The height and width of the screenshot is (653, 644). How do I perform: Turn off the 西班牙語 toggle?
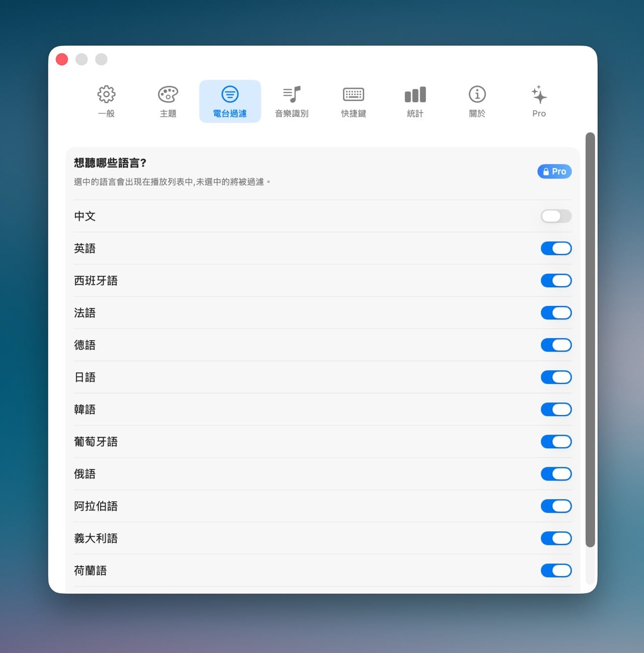tap(556, 281)
